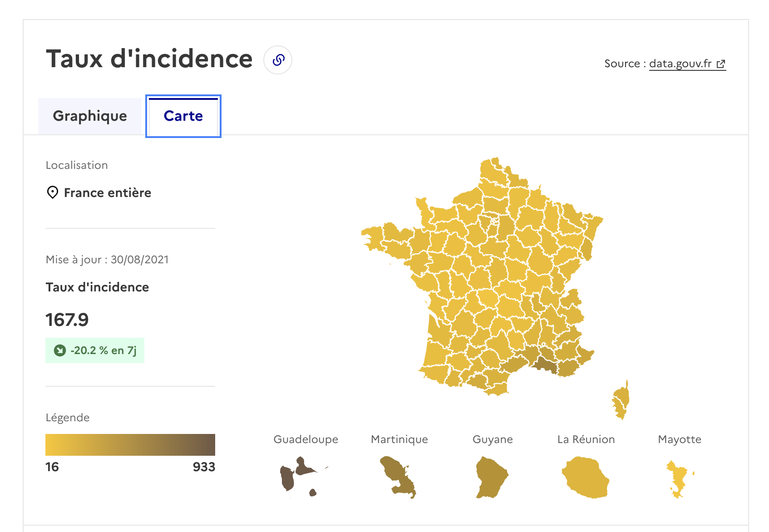The image size is (769, 532).
Task: Click the green downward trend arrow icon
Action: pyautogui.click(x=60, y=350)
